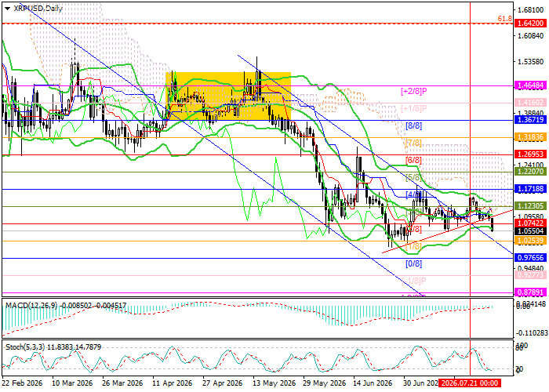Select the 0.97656 blue price tag
This screenshot has height=392, width=549.
[530, 258]
